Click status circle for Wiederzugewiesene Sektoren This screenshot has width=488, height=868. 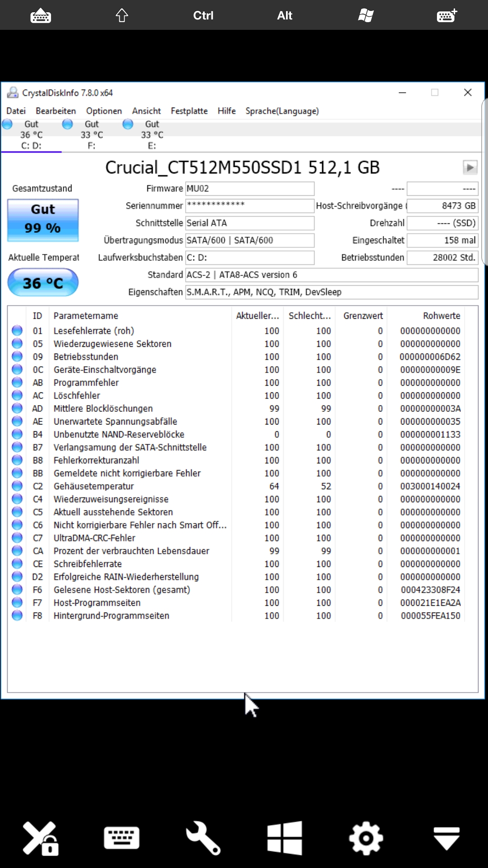17,344
